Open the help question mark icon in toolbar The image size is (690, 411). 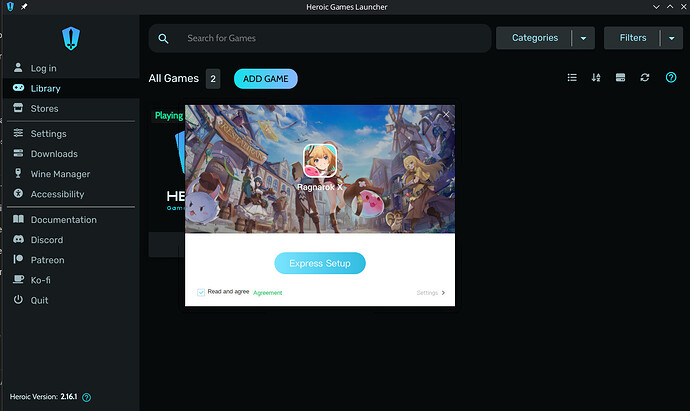pos(671,77)
